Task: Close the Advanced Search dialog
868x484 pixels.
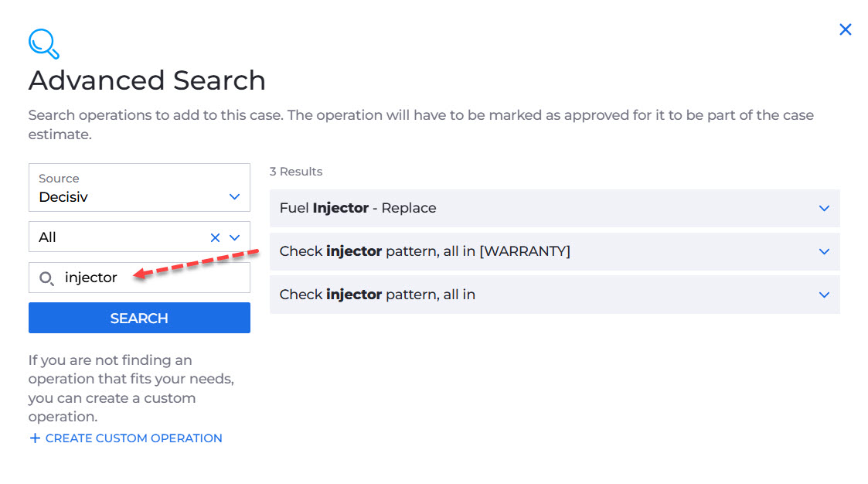Action: [x=845, y=29]
